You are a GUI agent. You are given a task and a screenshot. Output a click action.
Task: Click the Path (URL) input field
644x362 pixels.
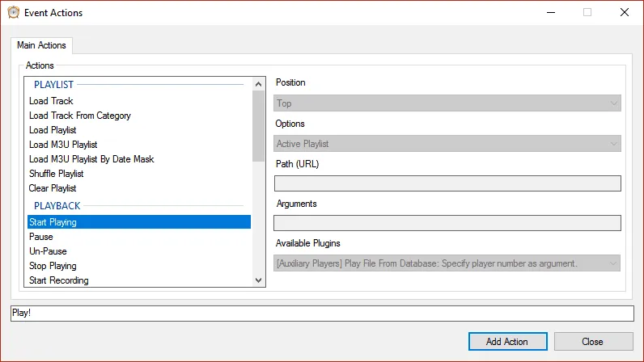pos(447,183)
